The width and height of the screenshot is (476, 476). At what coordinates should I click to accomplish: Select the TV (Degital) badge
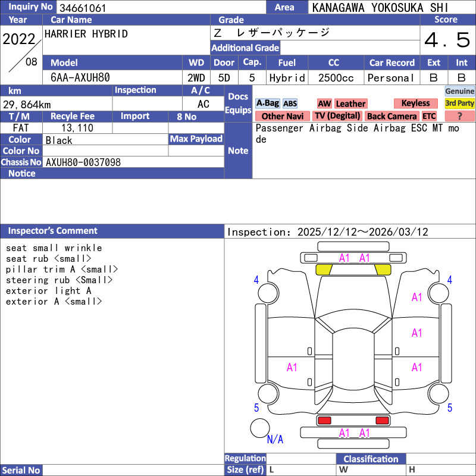[x=337, y=117]
